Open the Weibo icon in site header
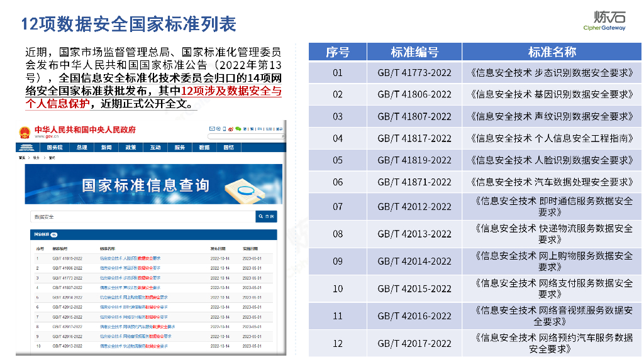Viewport: 644px width, 362px height. (x=230, y=129)
